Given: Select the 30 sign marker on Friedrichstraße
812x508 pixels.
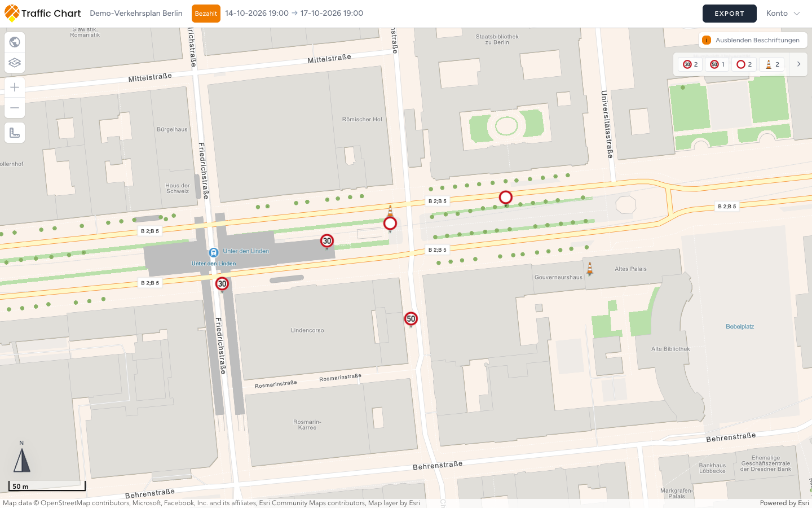Looking at the screenshot, I should [x=222, y=284].
